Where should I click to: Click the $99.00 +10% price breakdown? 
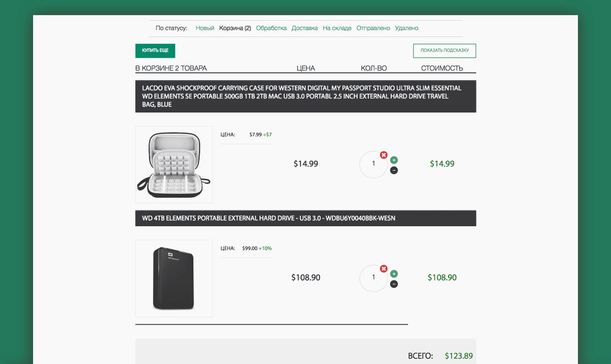pyautogui.click(x=257, y=249)
